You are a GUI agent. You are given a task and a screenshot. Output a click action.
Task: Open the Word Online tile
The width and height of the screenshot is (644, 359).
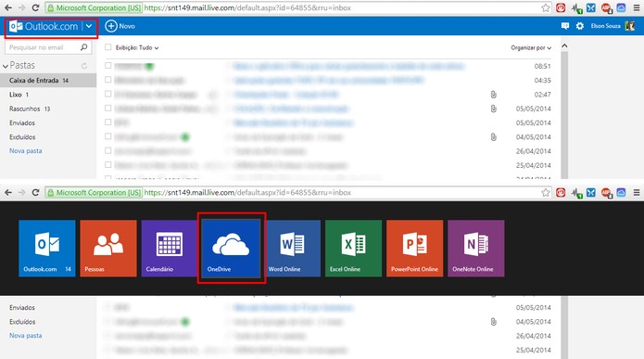293,248
